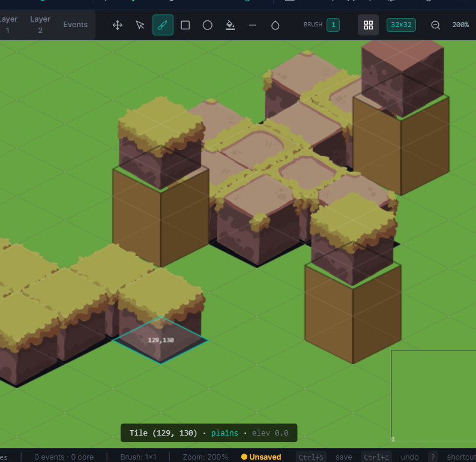Switch to the Events tab
Screen dimensions: 476x462
[75, 25]
